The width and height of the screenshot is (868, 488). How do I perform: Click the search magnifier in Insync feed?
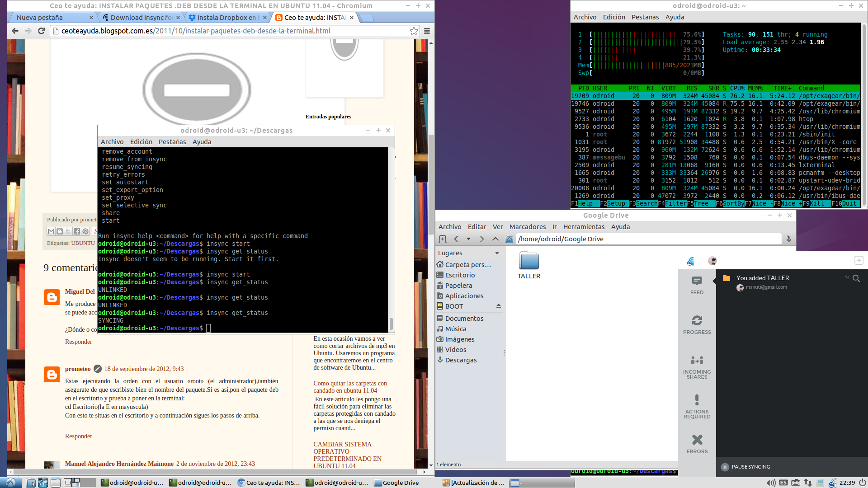(856, 278)
